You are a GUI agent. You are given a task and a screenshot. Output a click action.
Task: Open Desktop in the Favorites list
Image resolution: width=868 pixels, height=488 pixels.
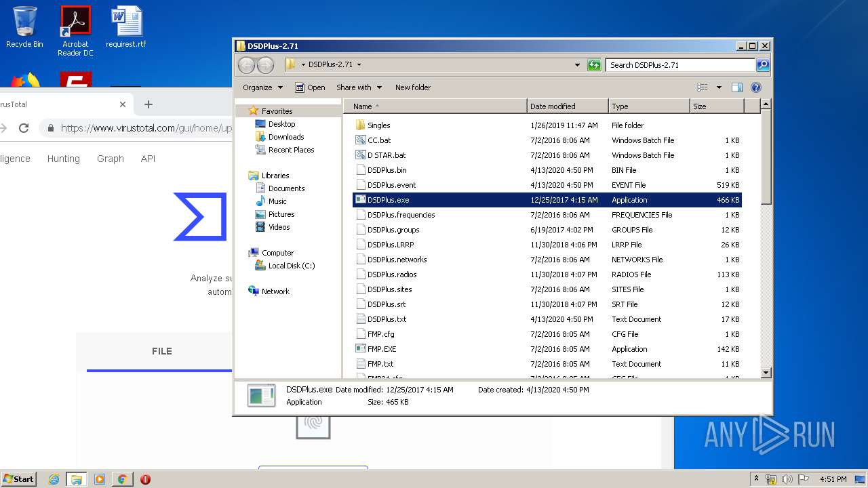281,124
